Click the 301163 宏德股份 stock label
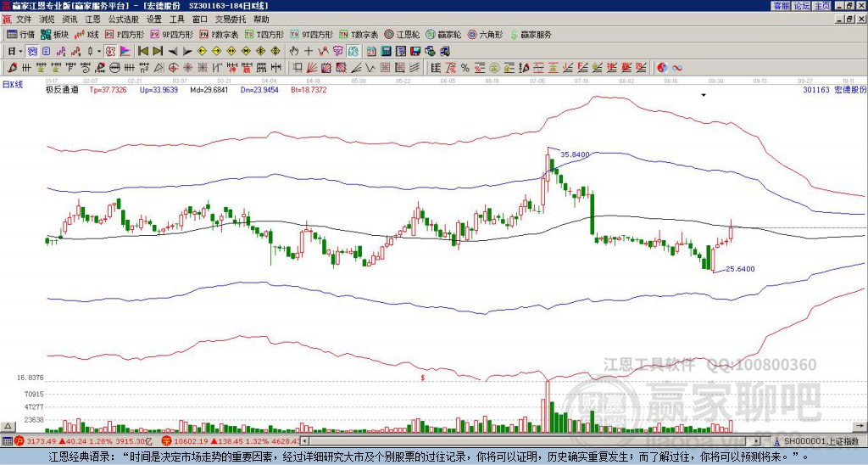The height and width of the screenshot is (465, 868). (835, 89)
